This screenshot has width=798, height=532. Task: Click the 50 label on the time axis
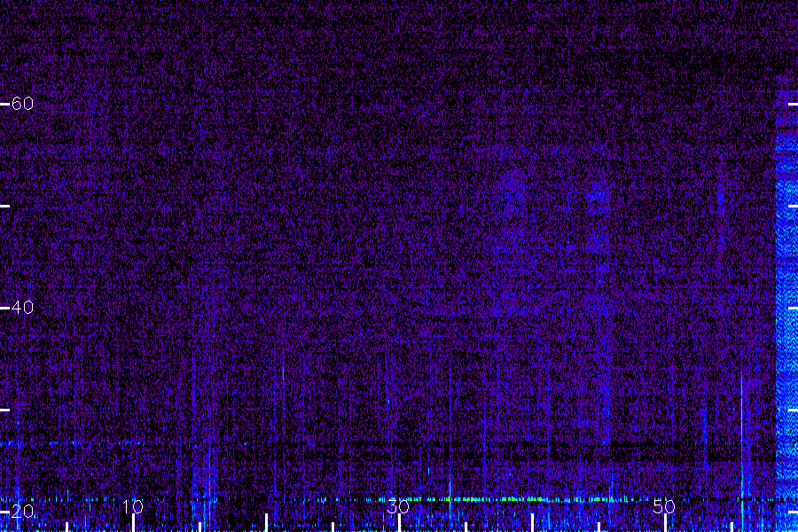tap(664, 506)
